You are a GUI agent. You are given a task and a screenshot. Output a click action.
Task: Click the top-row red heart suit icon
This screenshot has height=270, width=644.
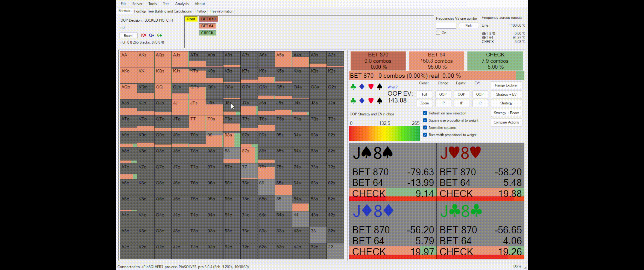[x=371, y=87]
